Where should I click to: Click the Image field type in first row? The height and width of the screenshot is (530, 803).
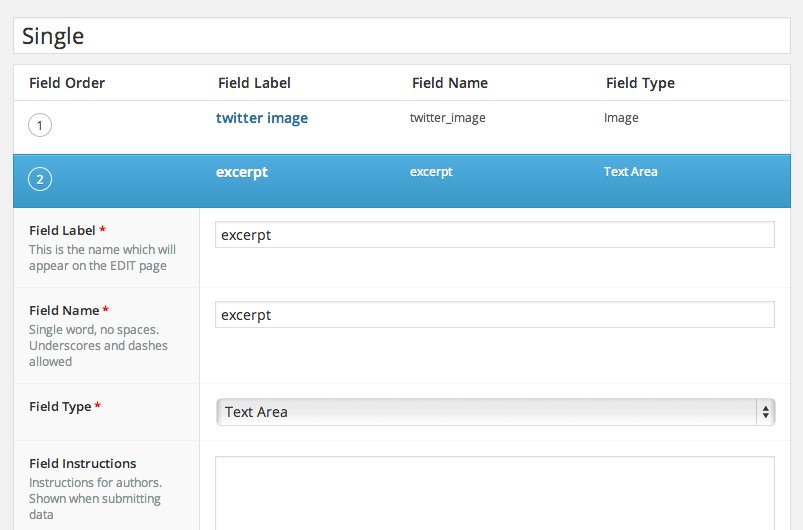point(621,118)
